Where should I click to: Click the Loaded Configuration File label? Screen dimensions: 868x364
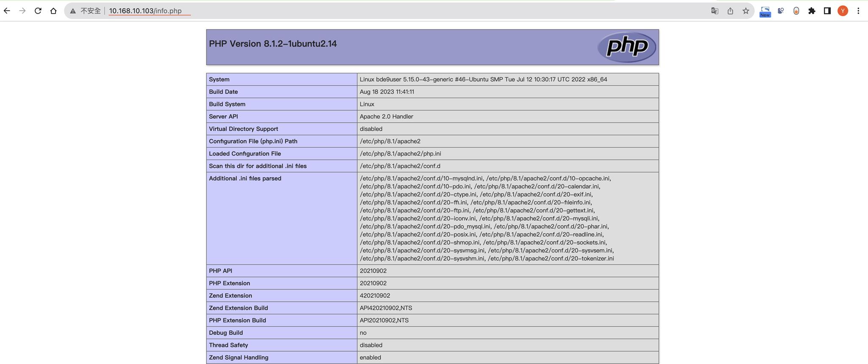[x=245, y=154]
